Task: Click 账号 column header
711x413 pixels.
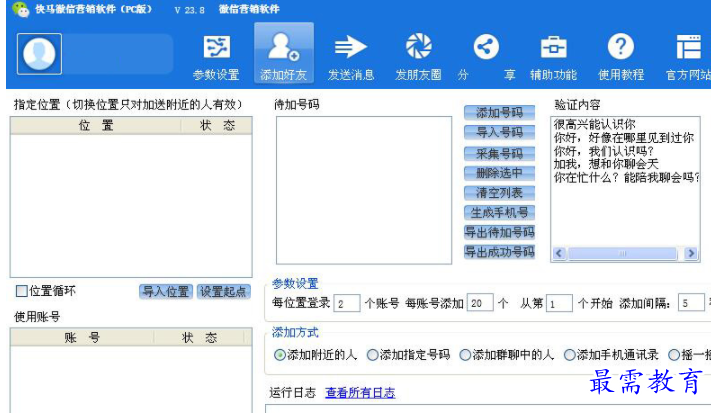Action: click(x=82, y=338)
